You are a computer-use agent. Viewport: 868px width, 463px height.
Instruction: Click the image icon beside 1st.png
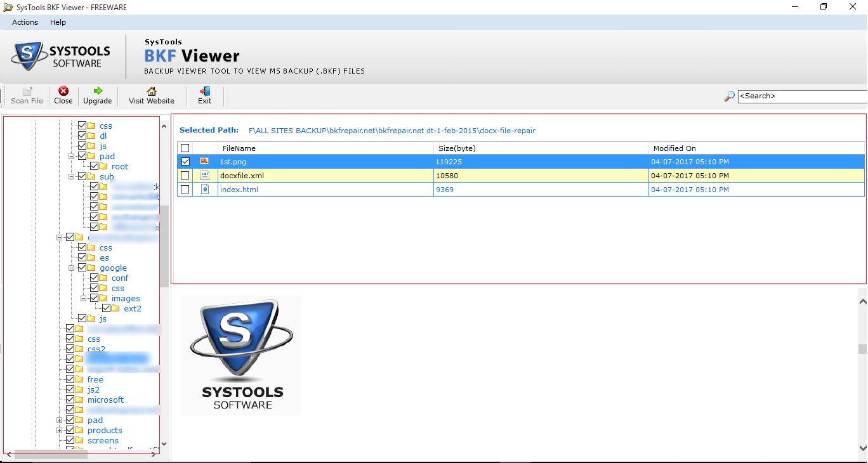[204, 161]
